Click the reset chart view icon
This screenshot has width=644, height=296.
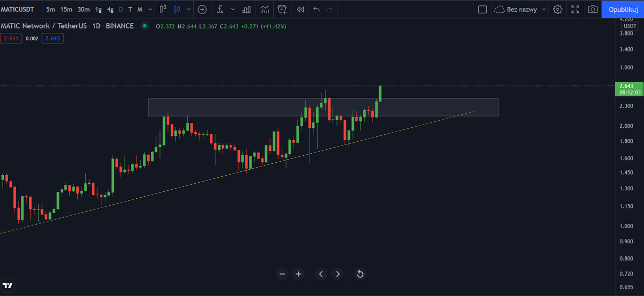[361, 274]
